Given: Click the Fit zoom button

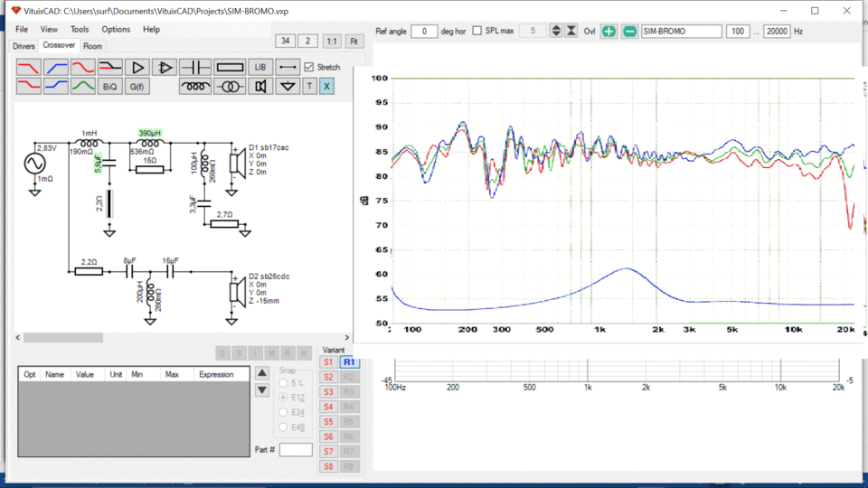Looking at the screenshot, I should click(x=354, y=41).
